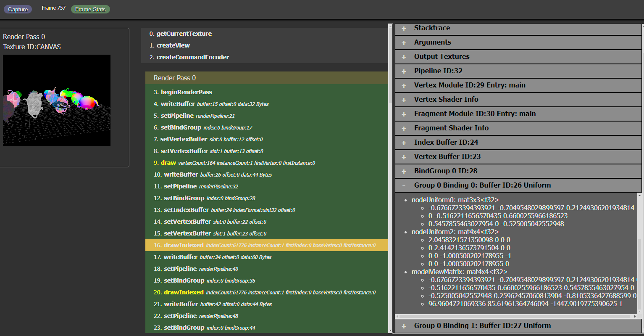Select command 22 setPipeline renderPipeline:48
This screenshot has width=644, height=336.
pos(267,316)
